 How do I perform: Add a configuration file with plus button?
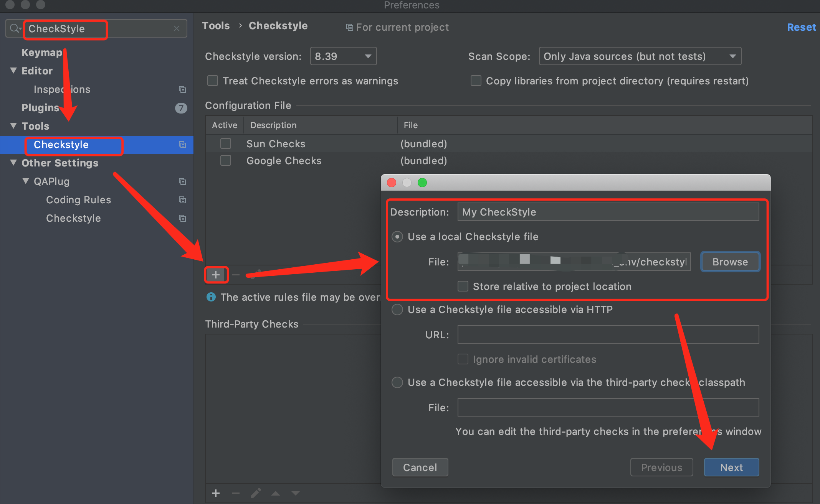[216, 275]
